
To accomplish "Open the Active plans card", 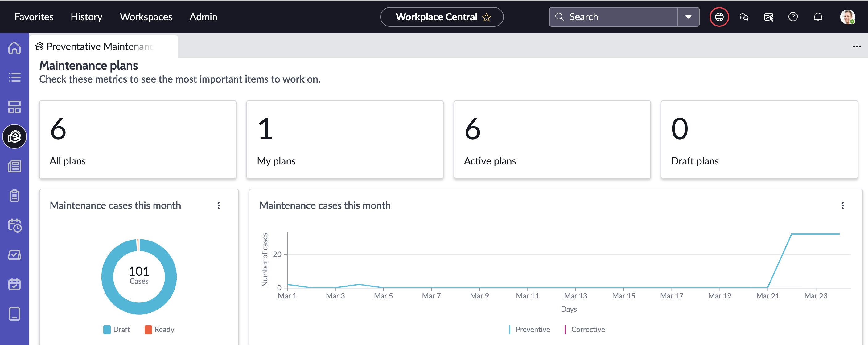I will pyautogui.click(x=552, y=139).
